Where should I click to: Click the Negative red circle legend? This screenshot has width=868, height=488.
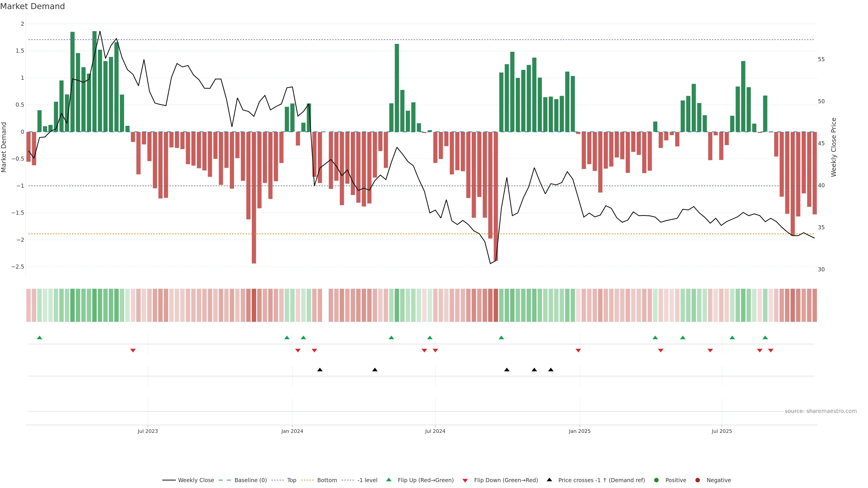pos(698,480)
